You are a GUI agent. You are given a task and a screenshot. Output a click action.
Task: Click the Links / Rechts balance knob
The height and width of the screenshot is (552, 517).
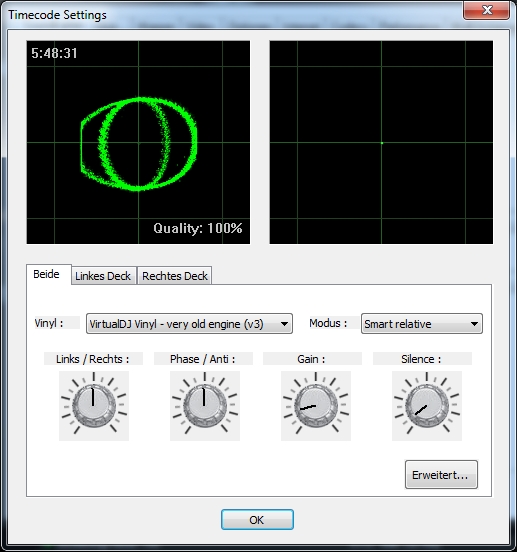94,406
